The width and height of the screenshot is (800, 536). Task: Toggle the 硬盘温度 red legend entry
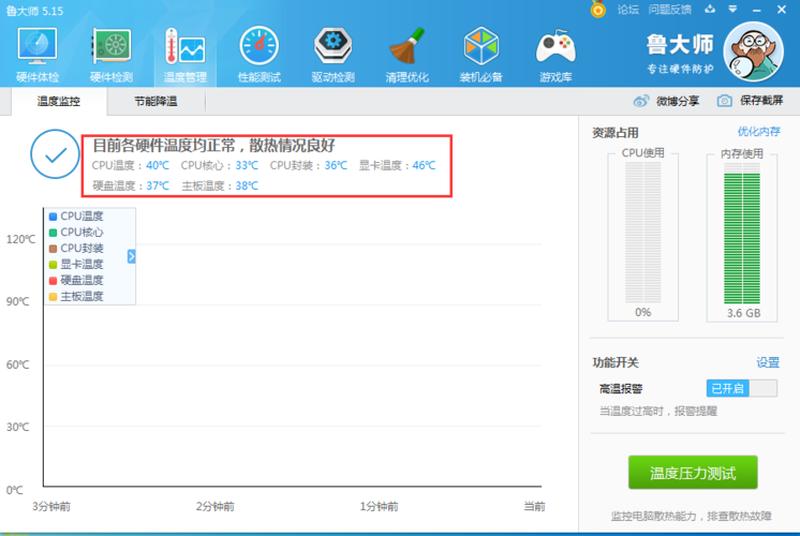(x=76, y=280)
